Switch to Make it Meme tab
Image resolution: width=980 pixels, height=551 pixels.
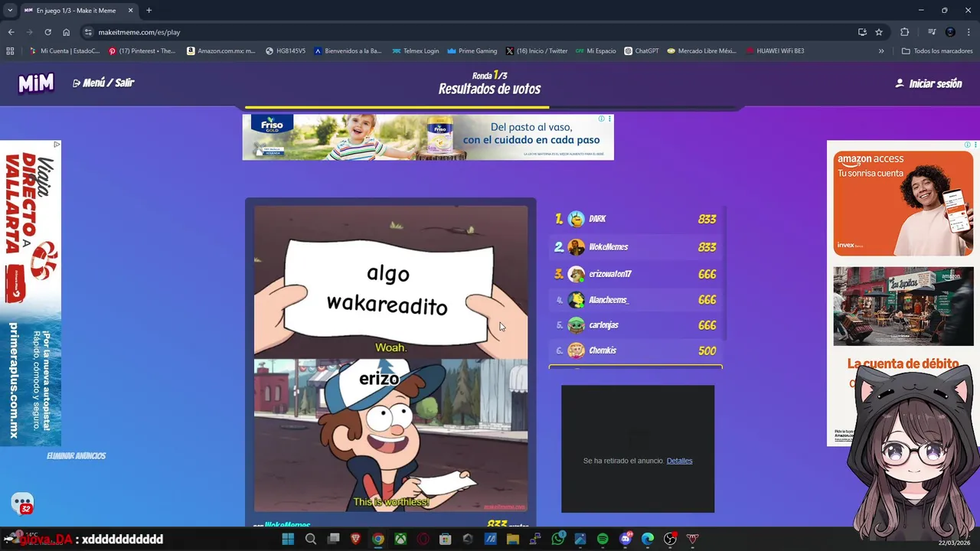(79, 10)
